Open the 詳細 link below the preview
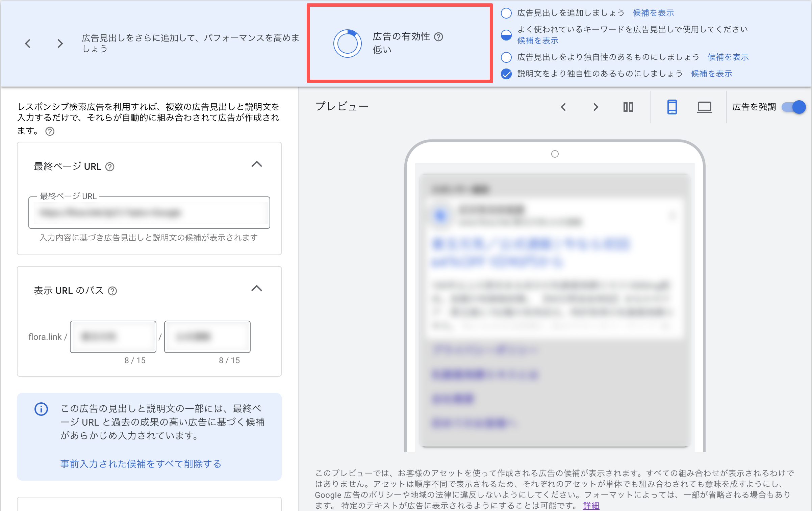This screenshot has height=511, width=812. pos(590,506)
